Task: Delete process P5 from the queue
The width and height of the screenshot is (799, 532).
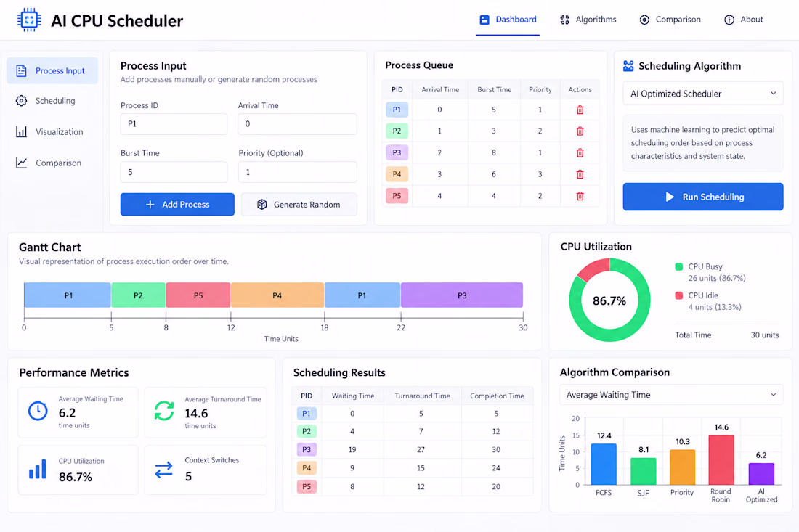Action: click(580, 196)
